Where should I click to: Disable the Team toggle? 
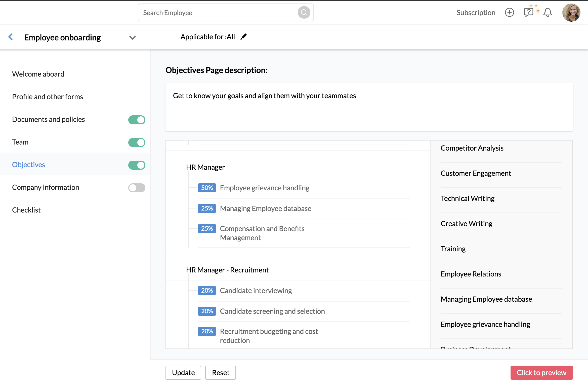pyautogui.click(x=137, y=143)
